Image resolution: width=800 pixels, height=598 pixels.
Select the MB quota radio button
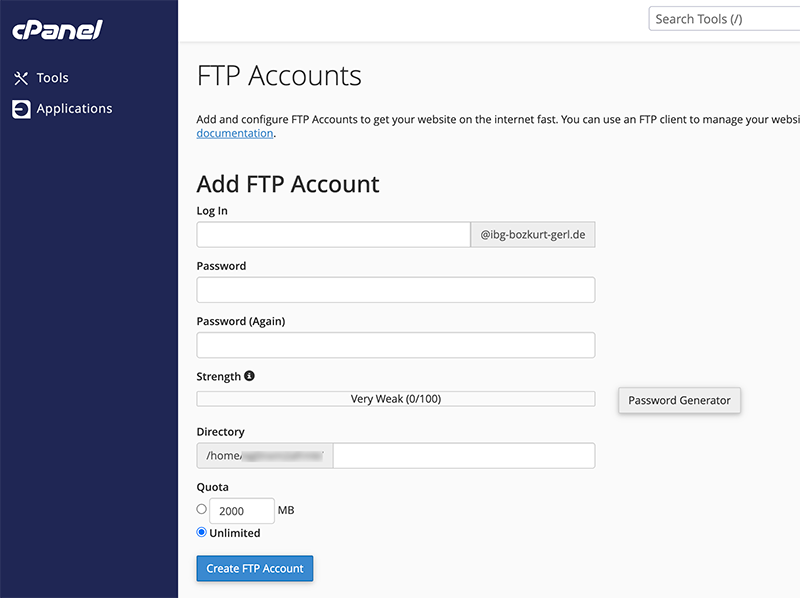point(201,508)
